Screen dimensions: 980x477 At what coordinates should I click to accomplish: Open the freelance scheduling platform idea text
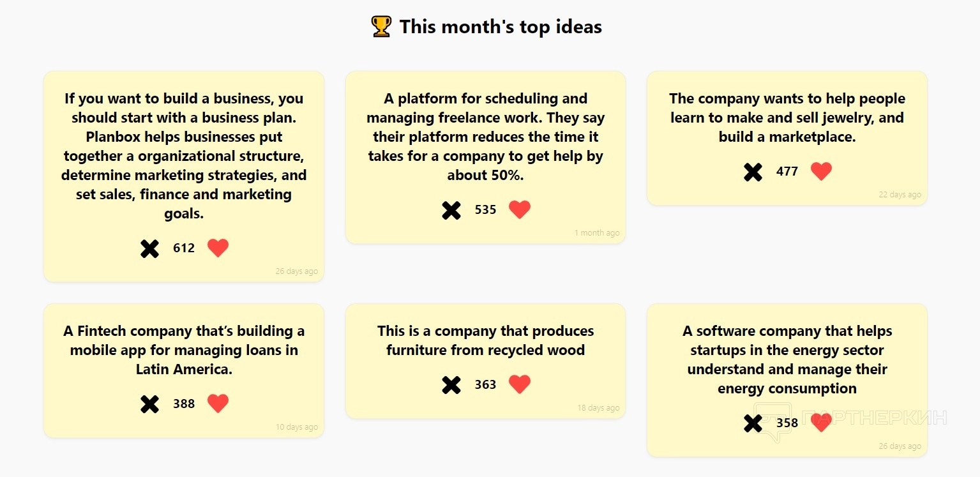click(485, 137)
